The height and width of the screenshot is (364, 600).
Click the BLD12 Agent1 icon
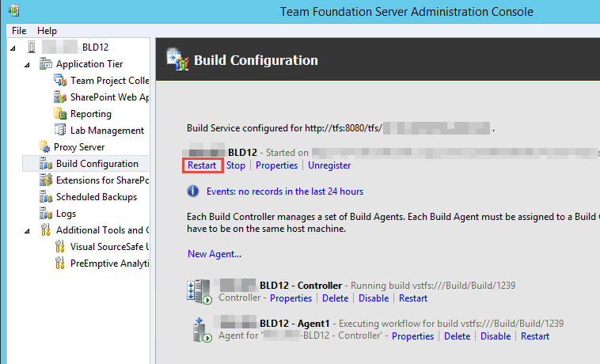[202, 330]
